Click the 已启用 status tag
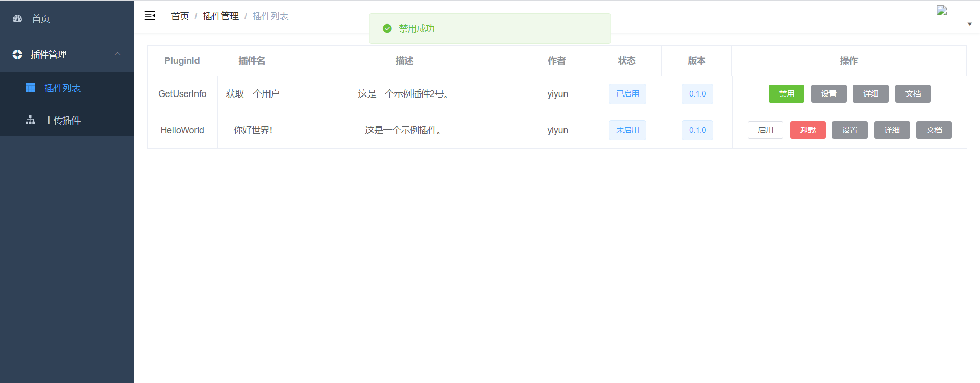Image resolution: width=980 pixels, height=383 pixels. click(x=627, y=94)
